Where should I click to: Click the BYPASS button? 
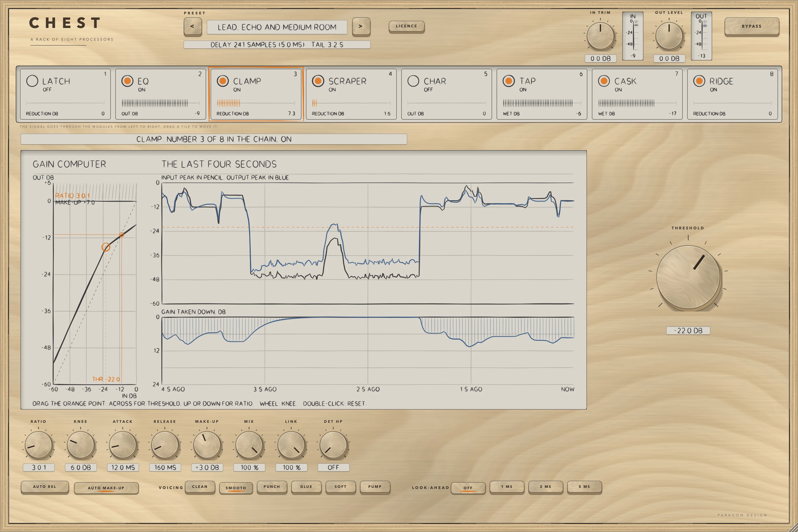tap(751, 26)
